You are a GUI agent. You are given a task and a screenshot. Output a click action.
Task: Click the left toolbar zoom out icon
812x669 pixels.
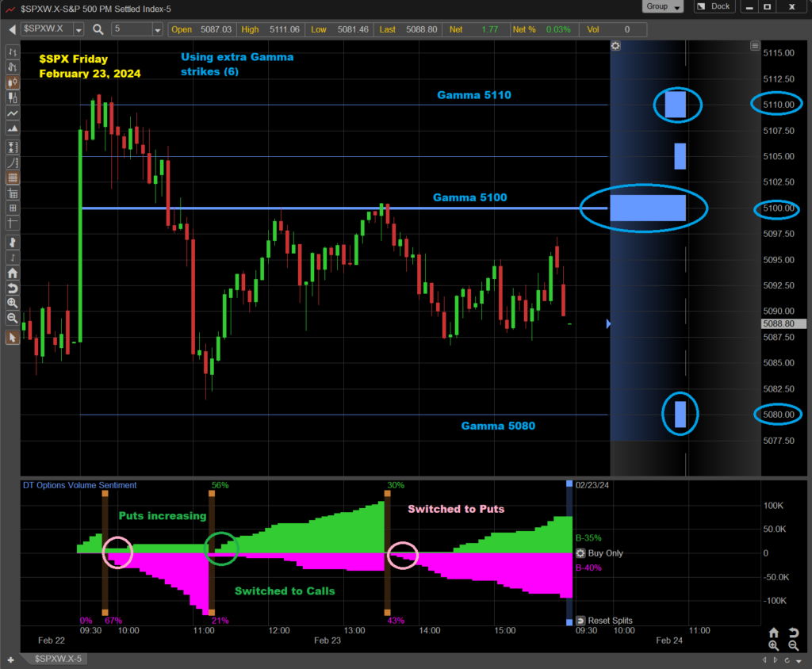[x=13, y=318]
